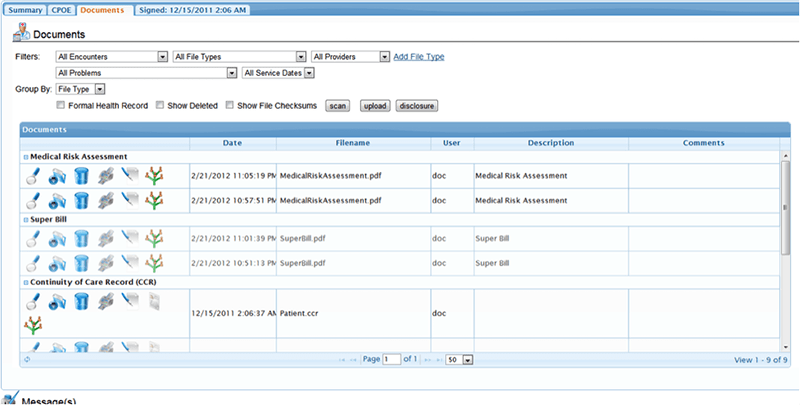Click the page number input field
This screenshot has height=405, width=800.
coord(392,360)
